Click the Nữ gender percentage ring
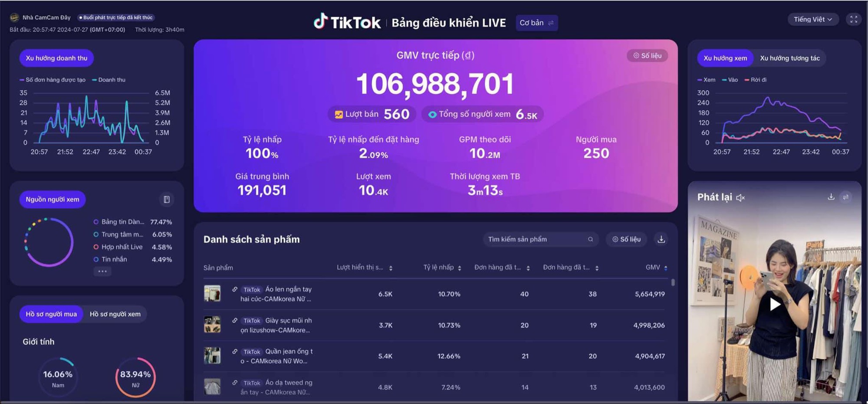 135,378
